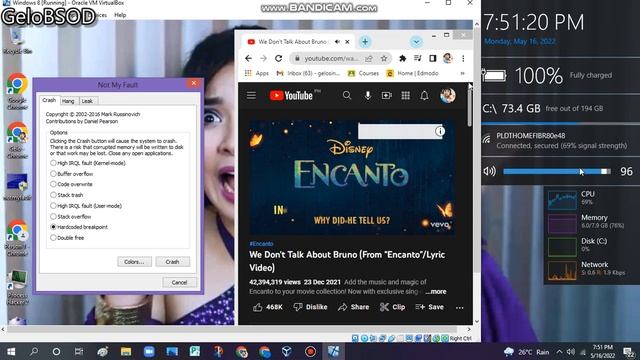
Task: Open Chrome media control icon
Action: tap(417, 58)
